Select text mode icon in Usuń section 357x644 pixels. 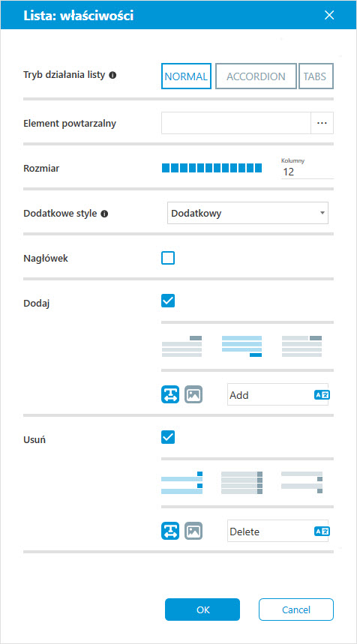[x=170, y=531]
